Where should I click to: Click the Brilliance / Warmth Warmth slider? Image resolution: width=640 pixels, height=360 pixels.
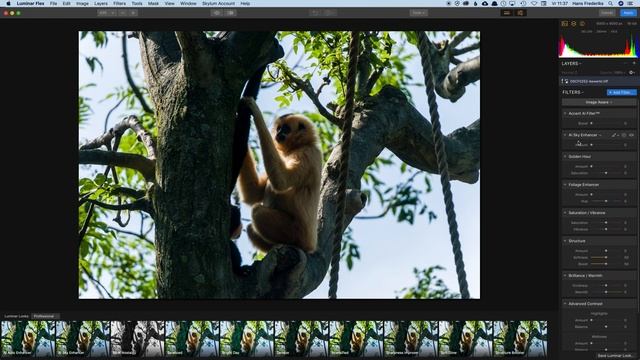coord(607,292)
